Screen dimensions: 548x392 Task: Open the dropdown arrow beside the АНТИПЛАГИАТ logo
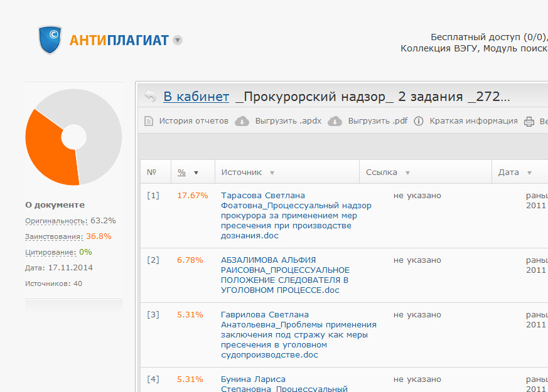coord(178,40)
